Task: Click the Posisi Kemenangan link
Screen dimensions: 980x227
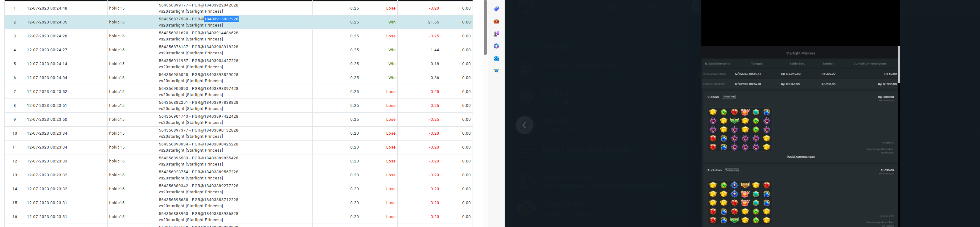Action: click(x=801, y=157)
